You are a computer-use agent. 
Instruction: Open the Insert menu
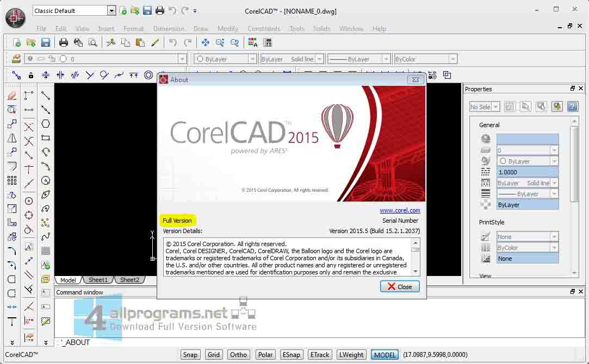point(106,28)
